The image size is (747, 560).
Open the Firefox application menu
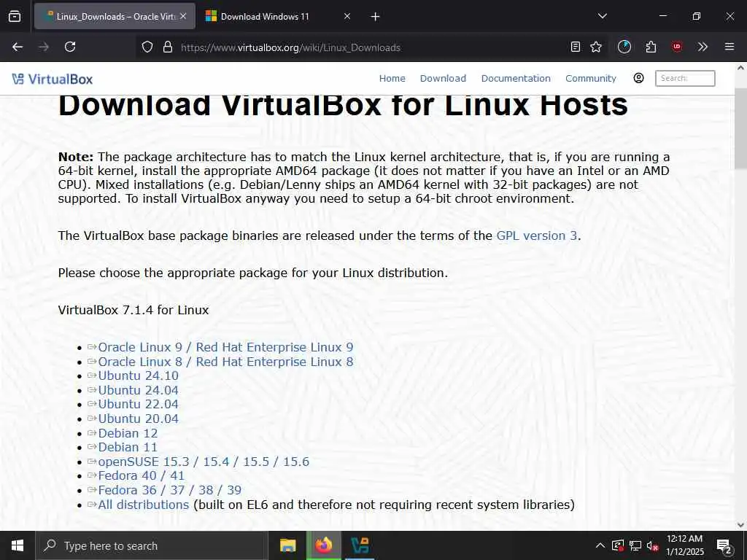[729, 47]
